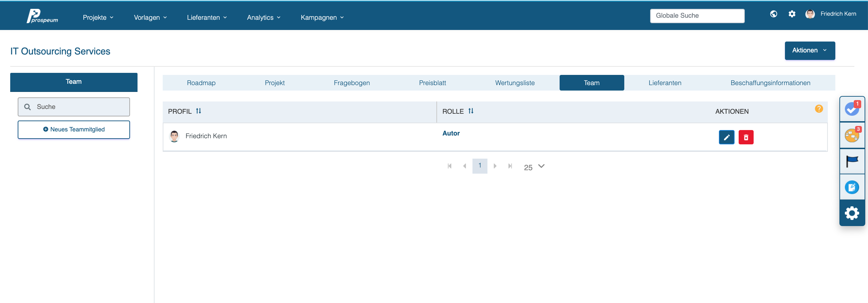The width and height of the screenshot is (868, 303).
Task: Click Friedrich Kern's avatar in the table row
Action: click(174, 136)
